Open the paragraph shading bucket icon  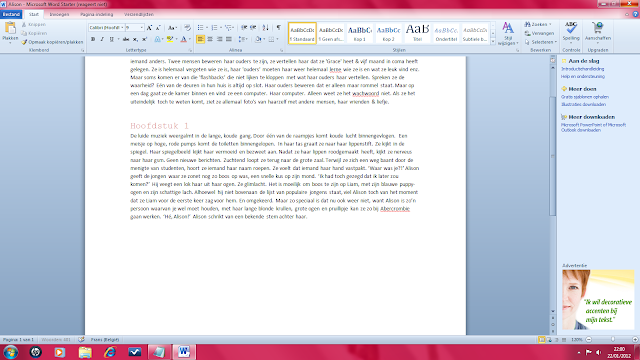[258, 39]
